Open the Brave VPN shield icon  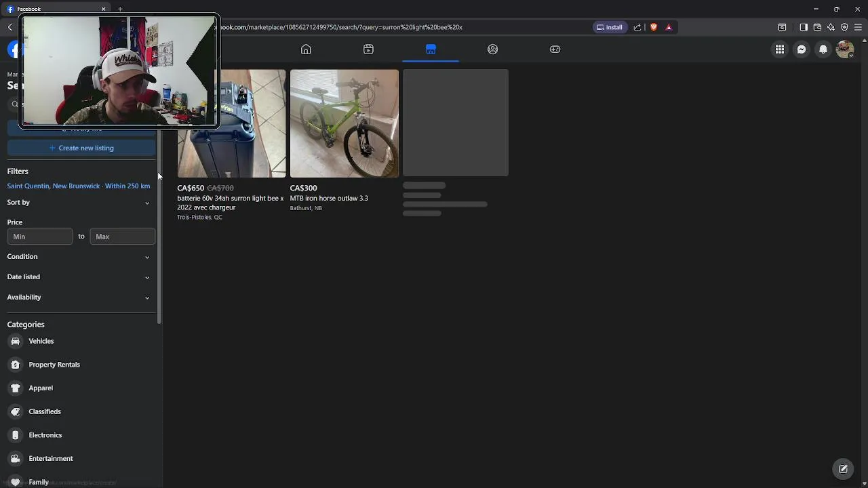[844, 27]
